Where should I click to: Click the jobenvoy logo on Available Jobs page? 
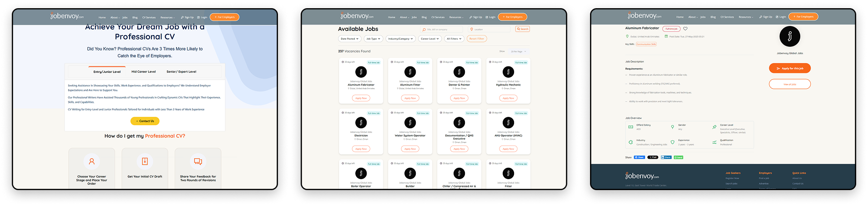click(x=357, y=16)
